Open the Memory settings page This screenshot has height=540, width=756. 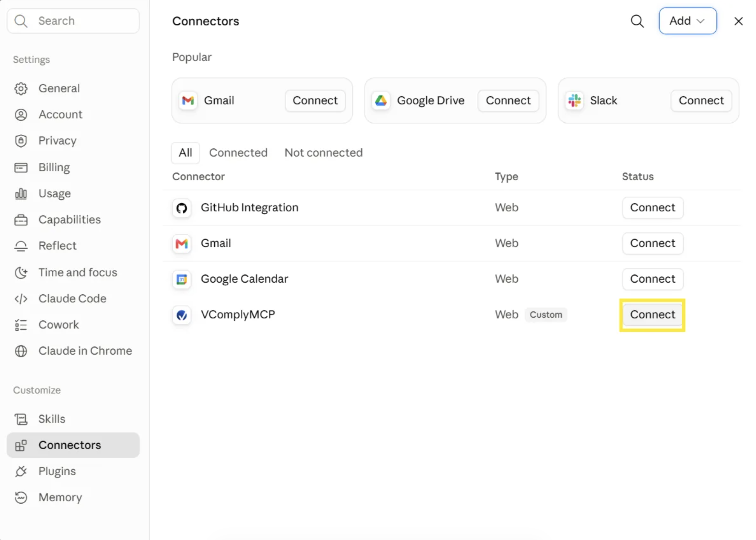73,498
